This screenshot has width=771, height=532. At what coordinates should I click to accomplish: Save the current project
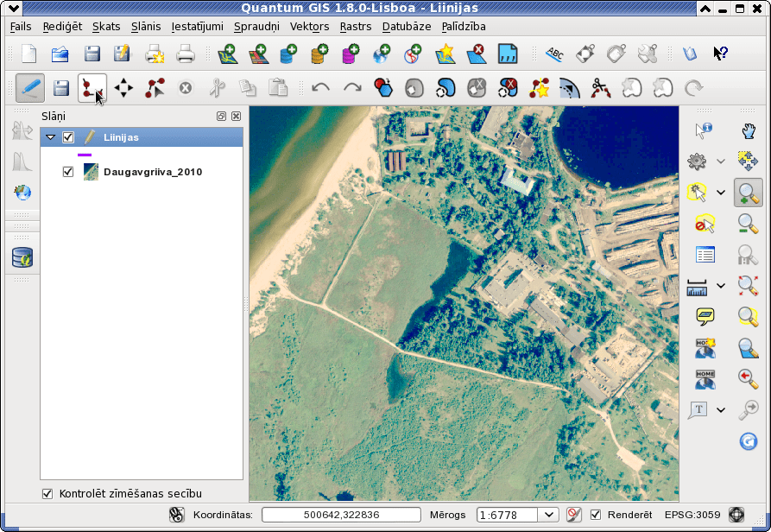92,54
